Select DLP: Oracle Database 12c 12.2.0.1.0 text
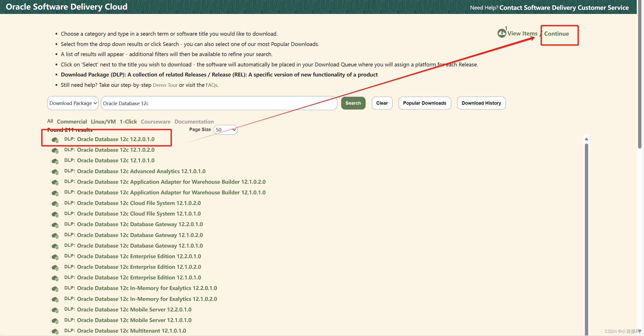The width and height of the screenshot is (644, 336). 109,139
